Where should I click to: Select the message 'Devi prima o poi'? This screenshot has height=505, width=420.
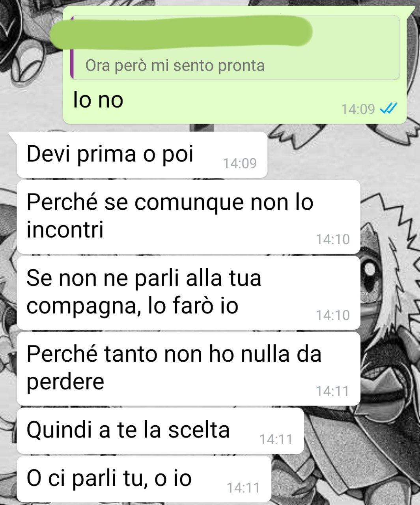click(142, 155)
